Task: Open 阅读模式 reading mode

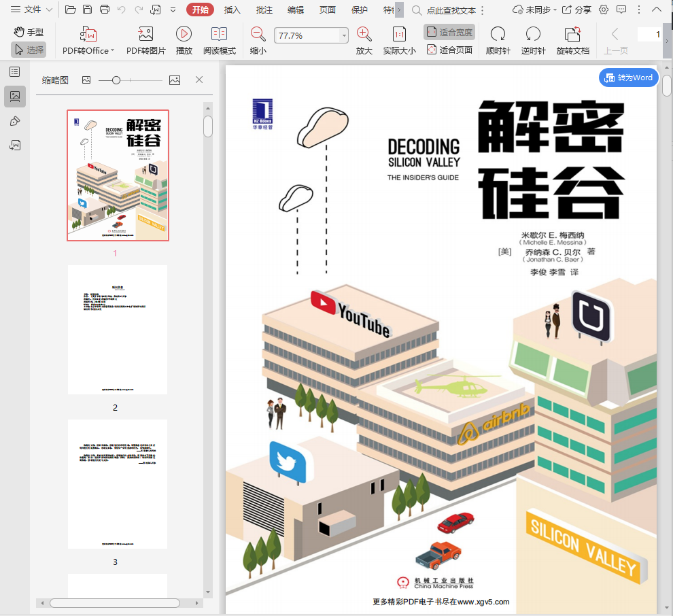Action: click(219, 35)
